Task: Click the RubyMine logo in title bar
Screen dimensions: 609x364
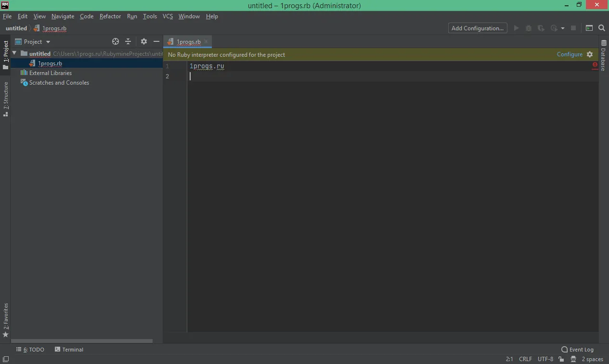Action: (5, 5)
